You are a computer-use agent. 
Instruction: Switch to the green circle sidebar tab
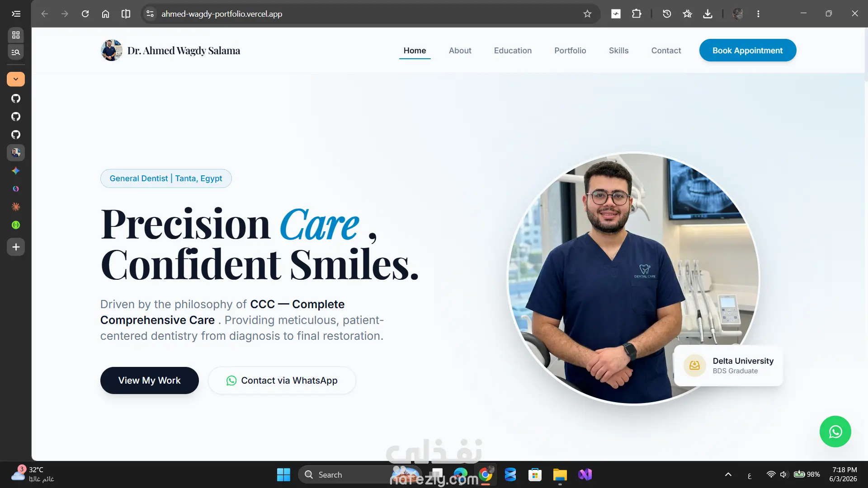pos(16,225)
